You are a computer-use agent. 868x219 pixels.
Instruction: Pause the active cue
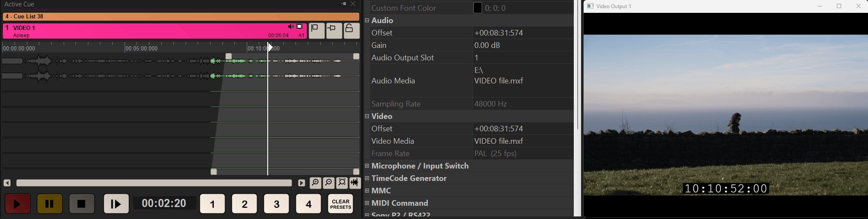[50, 204]
